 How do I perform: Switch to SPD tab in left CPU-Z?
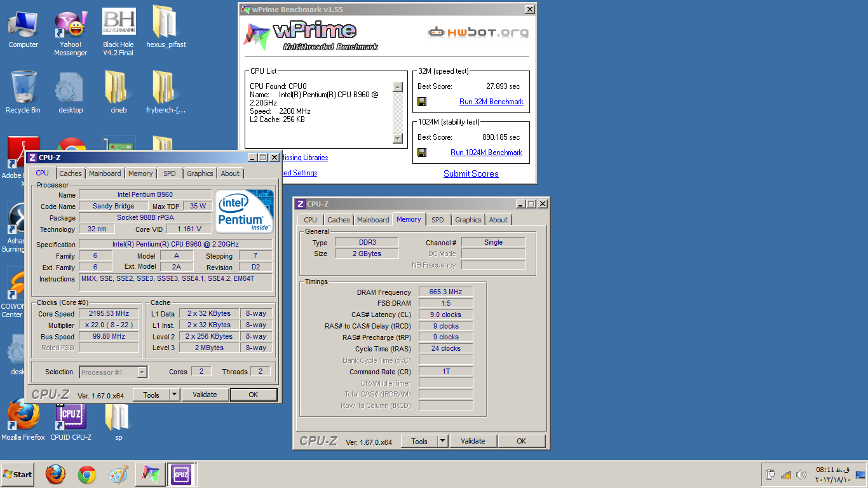point(170,173)
